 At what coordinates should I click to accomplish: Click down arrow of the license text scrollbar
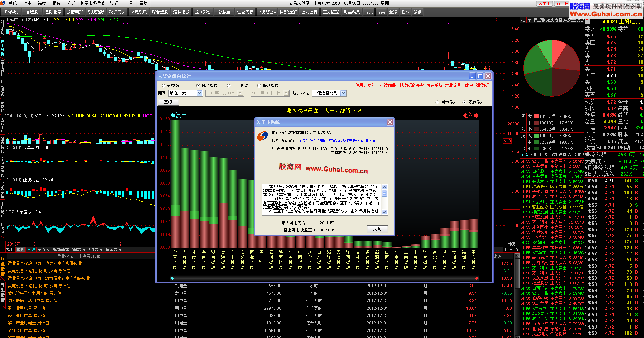click(x=384, y=212)
